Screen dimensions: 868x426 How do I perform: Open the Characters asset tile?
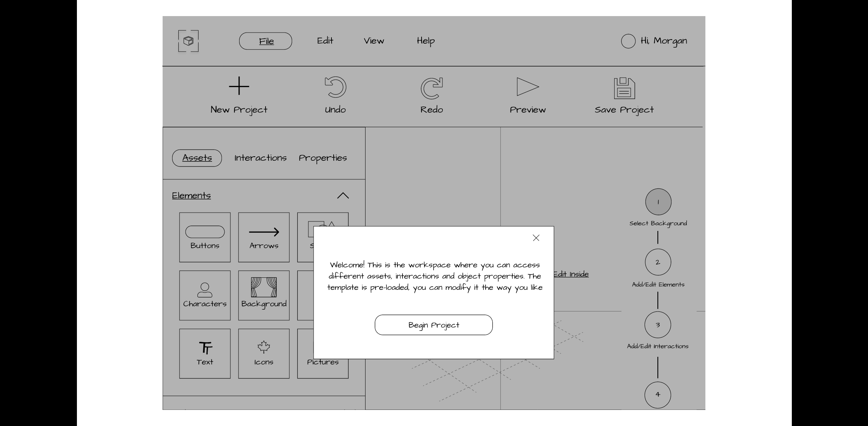204,295
